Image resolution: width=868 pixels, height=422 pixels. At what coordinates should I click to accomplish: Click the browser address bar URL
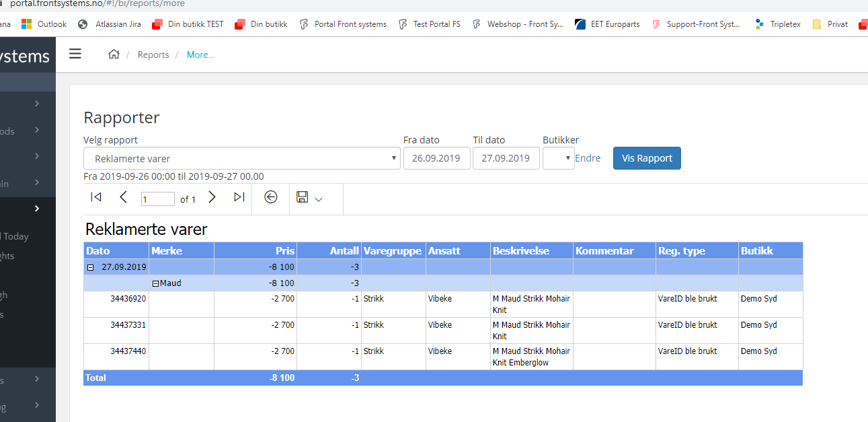coord(97,3)
